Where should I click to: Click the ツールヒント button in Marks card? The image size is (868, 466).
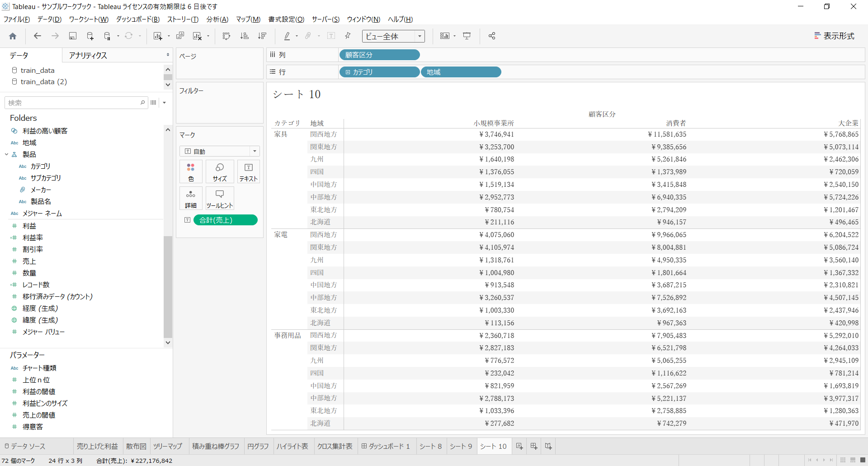[x=220, y=199]
